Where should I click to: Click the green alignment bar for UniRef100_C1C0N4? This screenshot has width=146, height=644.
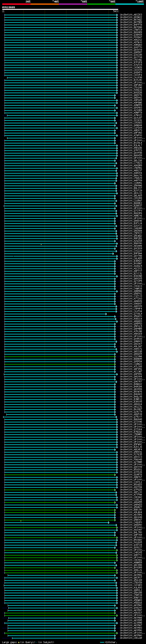[60, 357]
